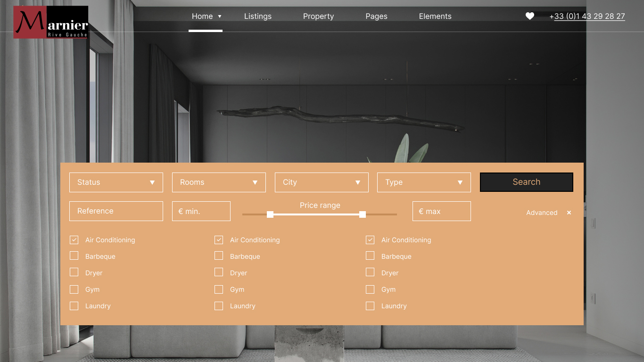This screenshot has width=644, height=362.
Task: Select the Elements menu item
Action: point(435,16)
